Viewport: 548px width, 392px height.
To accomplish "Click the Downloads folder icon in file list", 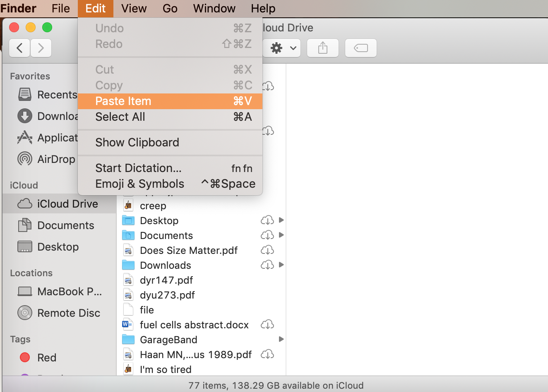I will (128, 265).
